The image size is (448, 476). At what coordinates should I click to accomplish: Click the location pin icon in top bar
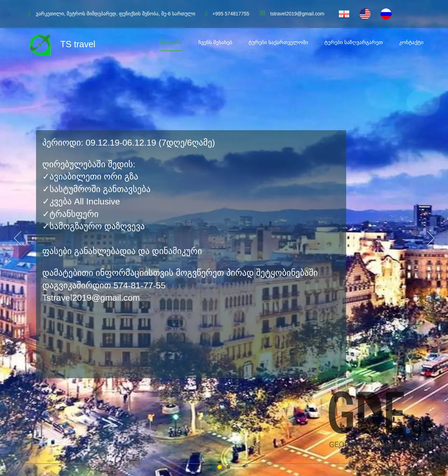pyautogui.click(x=30, y=13)
